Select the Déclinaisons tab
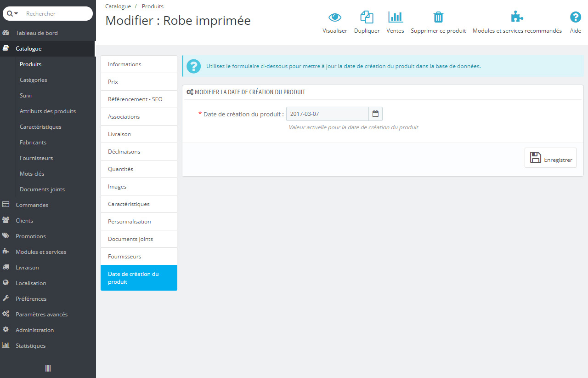The width and height of the screenshot is (588, 378). pos(139,152)
